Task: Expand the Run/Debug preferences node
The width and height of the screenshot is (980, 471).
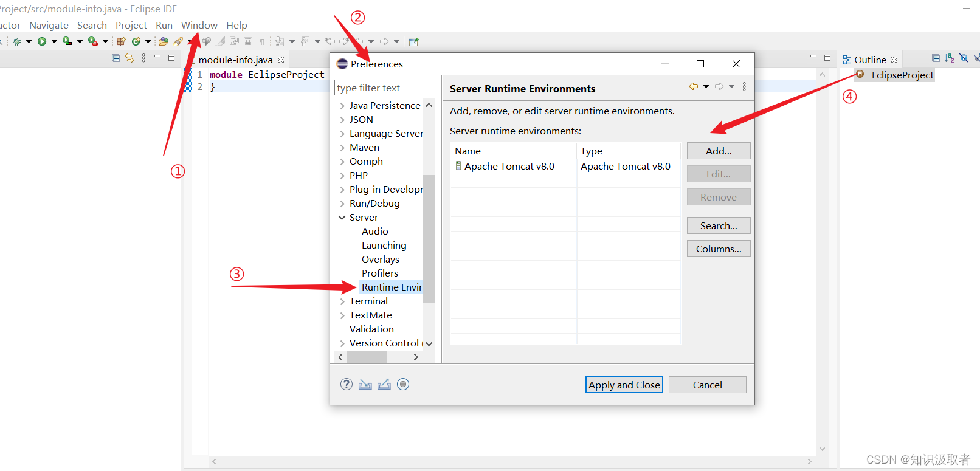Action: [342, 204]
